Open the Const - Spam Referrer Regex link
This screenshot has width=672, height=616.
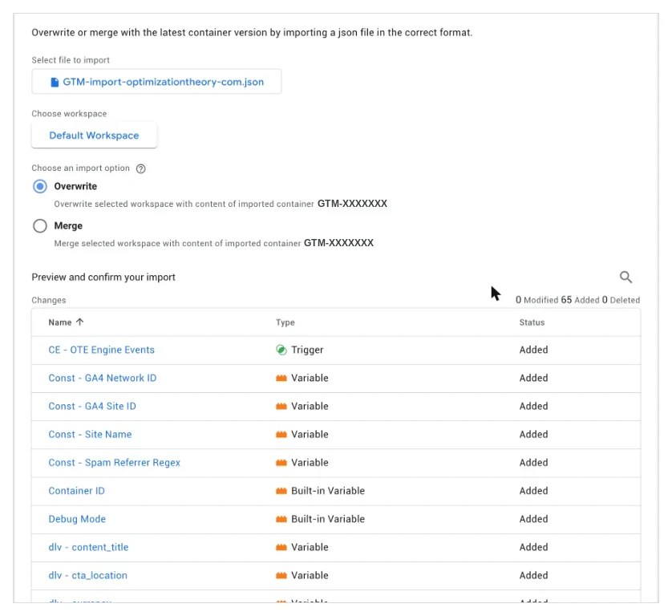pos(115,463)
